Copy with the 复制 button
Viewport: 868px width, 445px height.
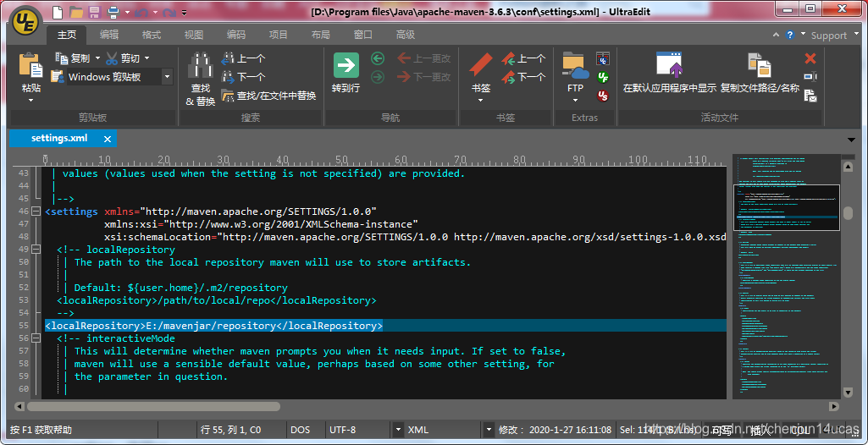tap(73, 58)
